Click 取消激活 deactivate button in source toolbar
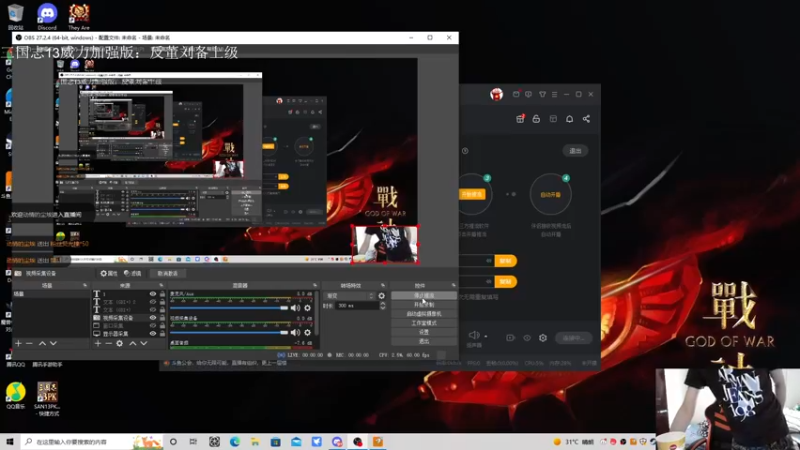Image resolution: width=800 pixels, height=450 pixels. click(x=168, y=273)
